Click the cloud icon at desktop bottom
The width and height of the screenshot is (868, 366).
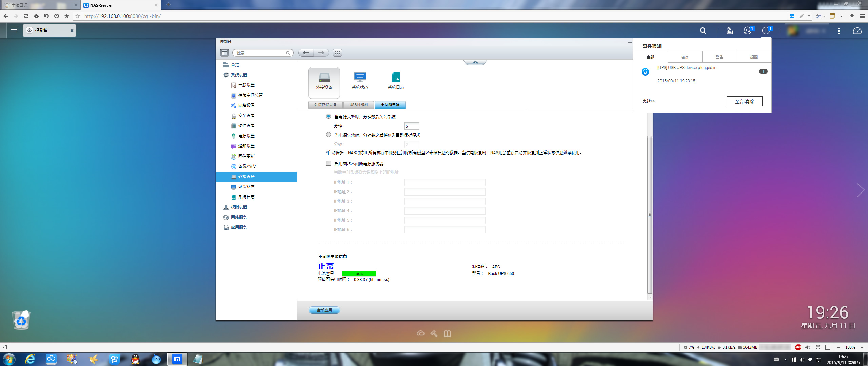[420, 333]
